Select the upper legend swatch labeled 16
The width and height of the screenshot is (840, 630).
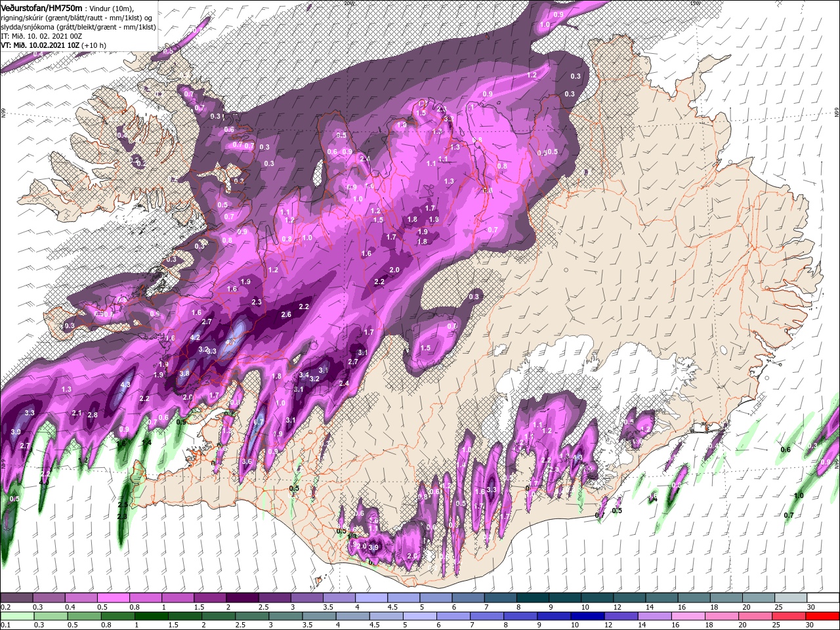694,598
